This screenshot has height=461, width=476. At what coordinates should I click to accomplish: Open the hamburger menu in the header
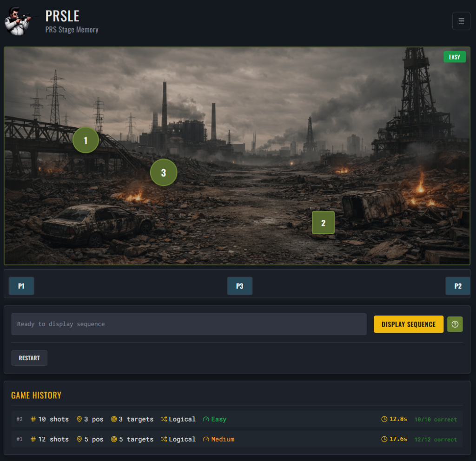[461, 21]
